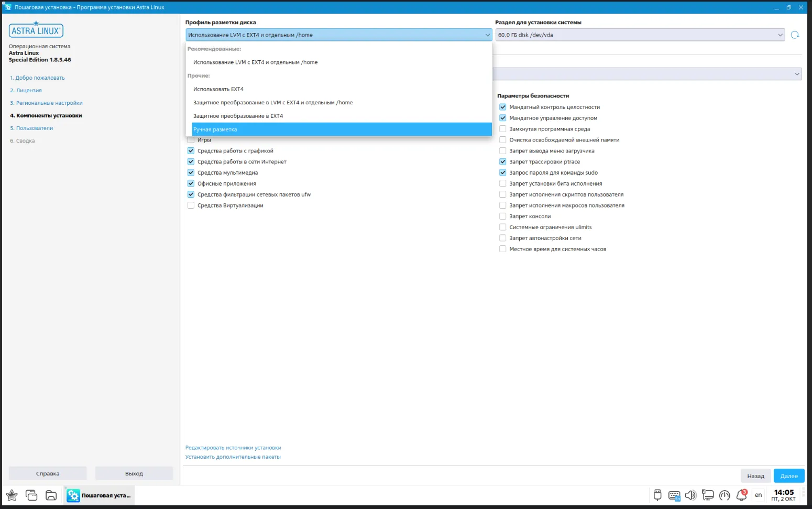The image size is (812, 509).
Task: Toggle Запрет трассировки ptrace checkbox
Action: 503,161
